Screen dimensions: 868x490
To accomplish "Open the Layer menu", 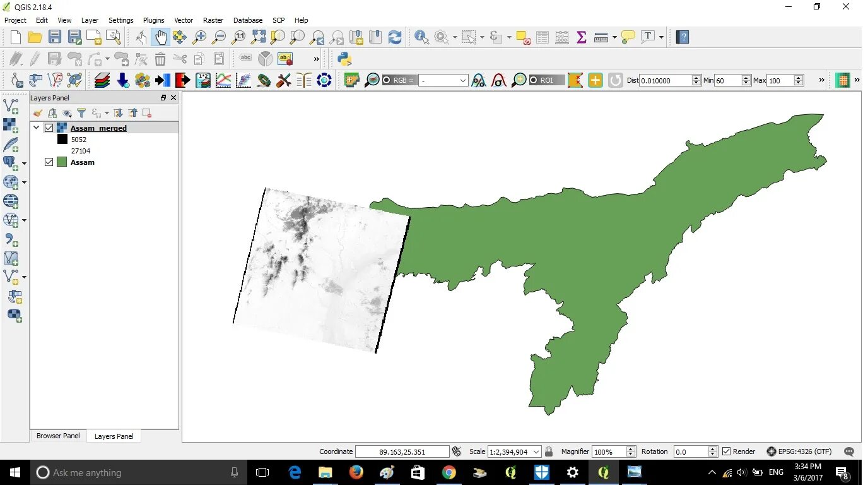I will coord(90,20).
